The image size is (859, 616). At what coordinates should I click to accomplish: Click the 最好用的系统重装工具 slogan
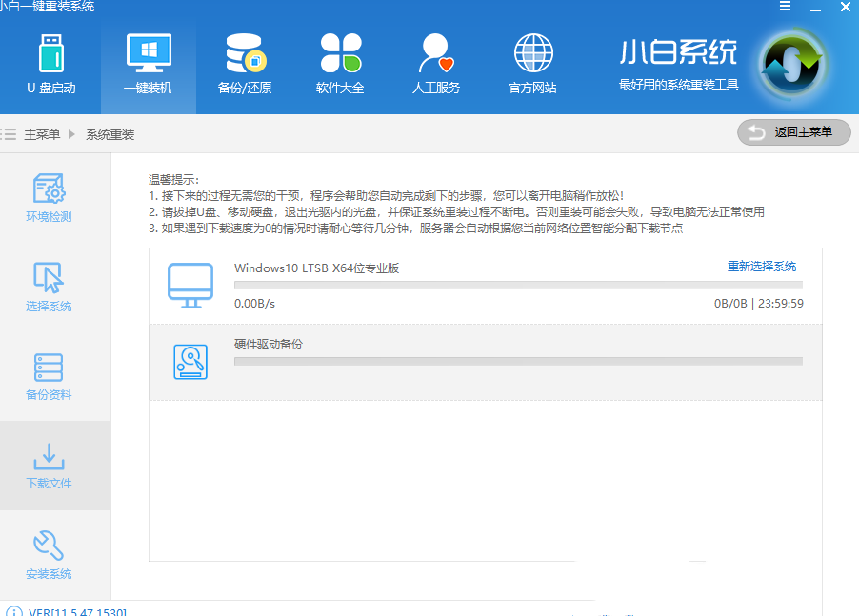(x=678, y=86)
